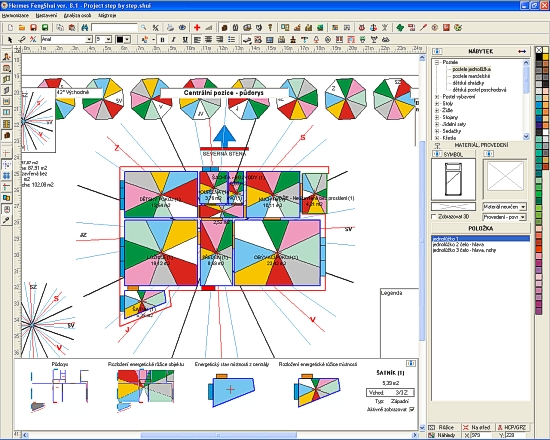550x440 pixels.
Task: Click the red floppy Save icon
Action: tap(33, 27)
